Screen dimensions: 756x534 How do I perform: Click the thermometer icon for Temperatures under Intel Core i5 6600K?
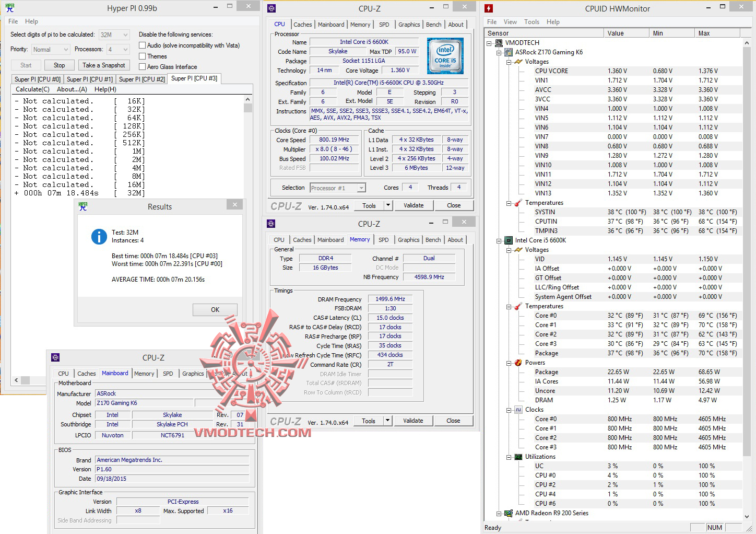pos(518,306)
